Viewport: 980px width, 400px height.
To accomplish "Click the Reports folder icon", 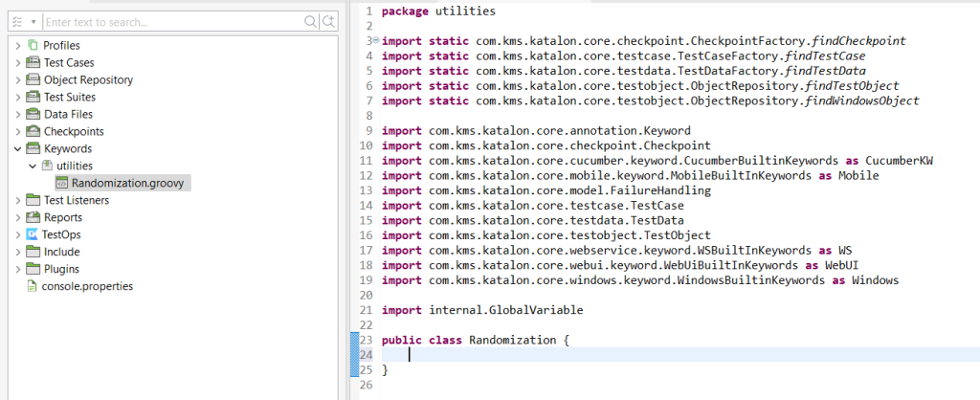I will (x=33, y=217).
